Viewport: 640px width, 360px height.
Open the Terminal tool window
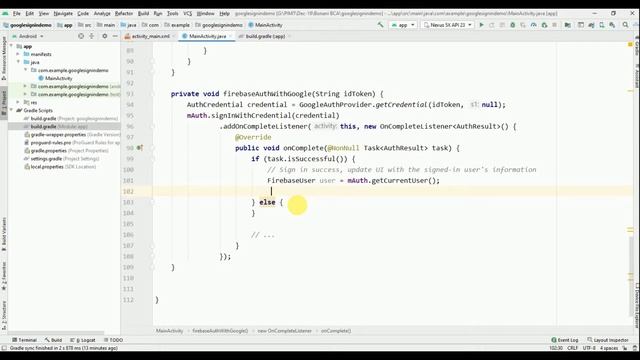24,340
